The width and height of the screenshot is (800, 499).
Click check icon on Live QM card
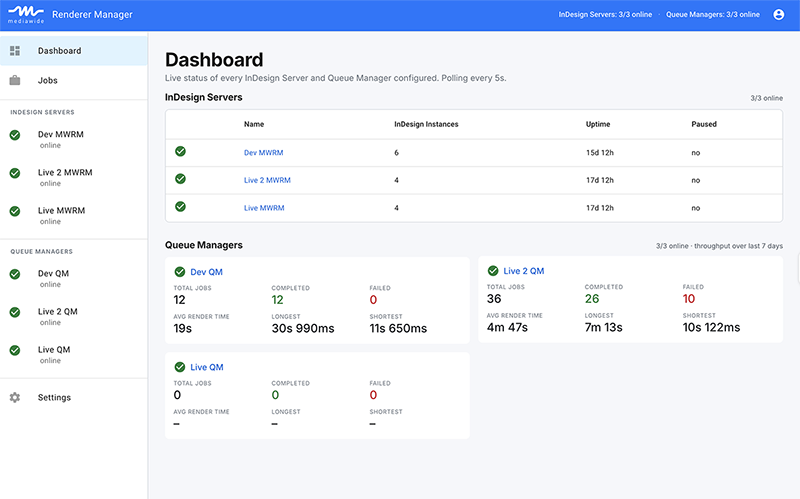tap(180, 366)
